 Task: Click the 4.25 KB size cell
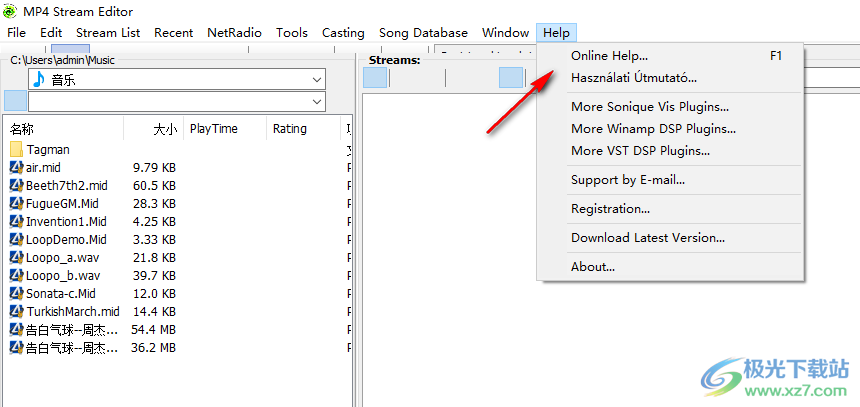pyautogui.click(x=154, y=222)
